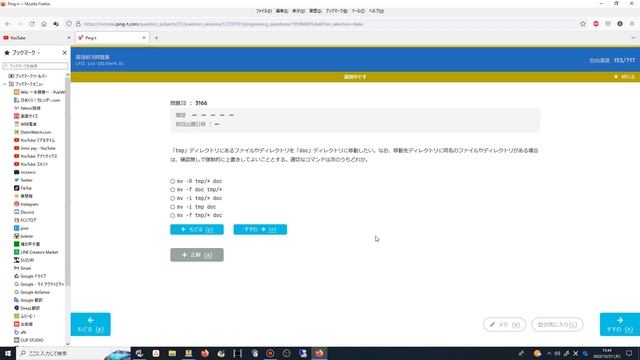Viewport: 640px width, 360px height.
Task: Open the Yahoo bookmark in sidebar
Action: (x=27, y=108)
